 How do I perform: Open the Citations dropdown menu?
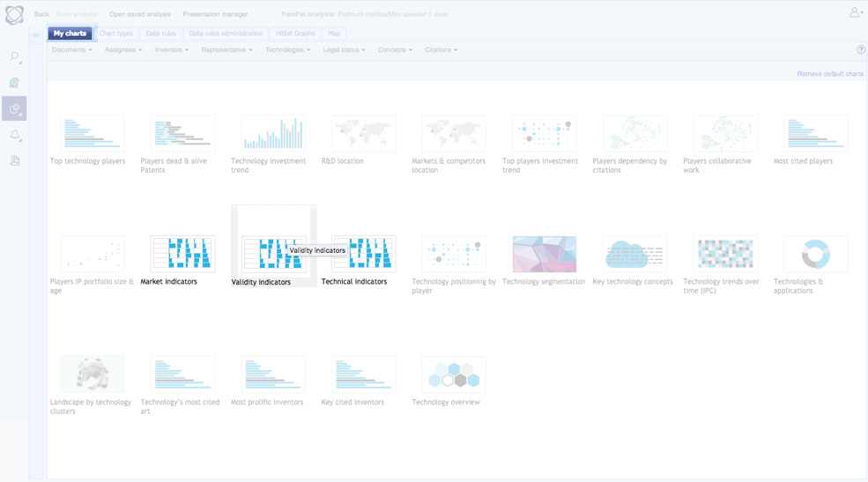(x=441, y=50)
